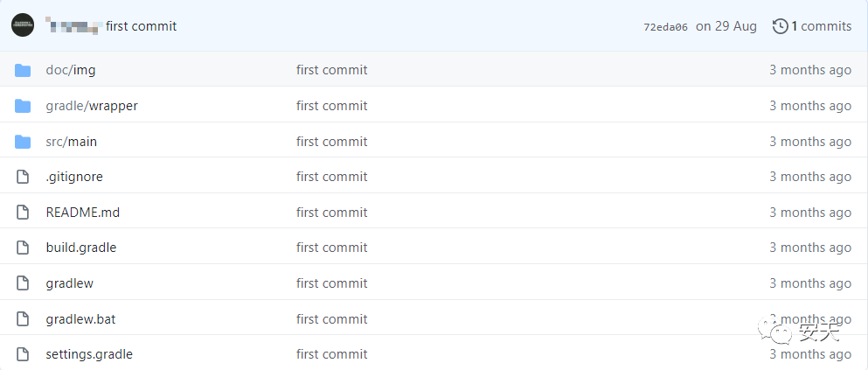Open the doc/img folder icon

click(x=23, y=70)
